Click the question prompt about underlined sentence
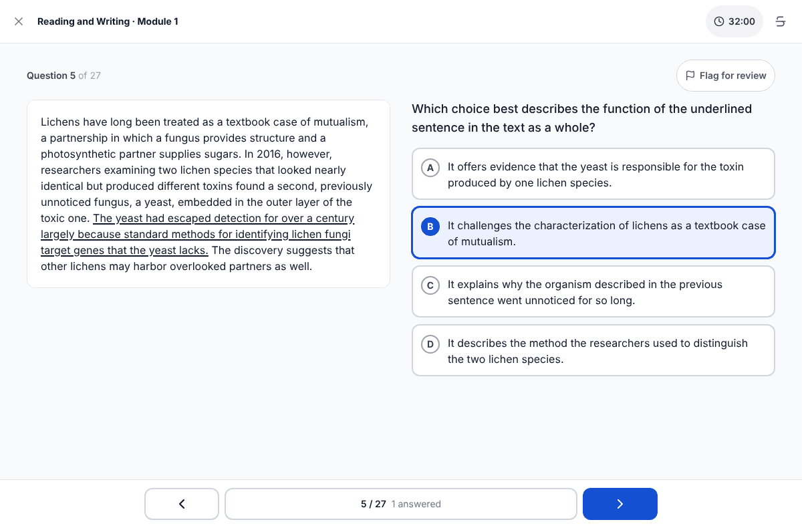 581,118
